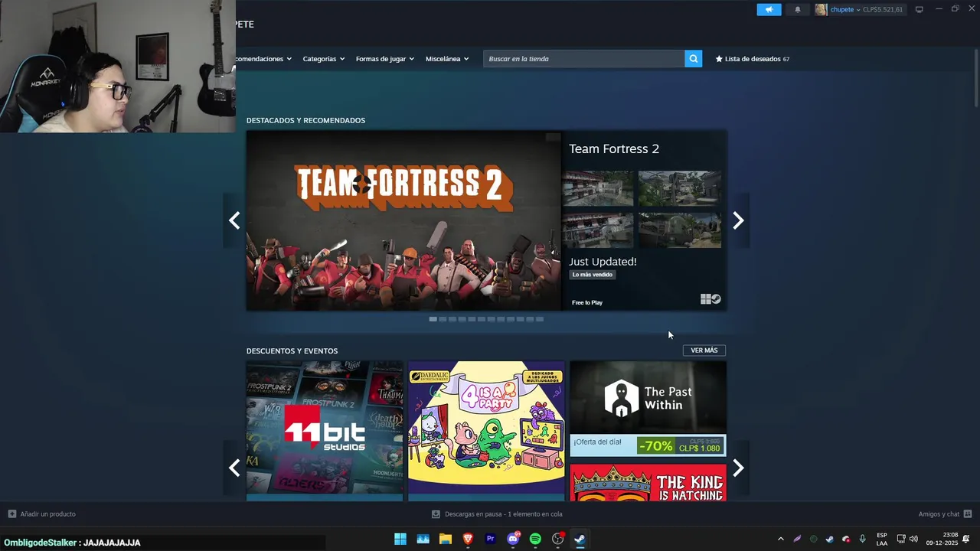Expand the Miscelánea dropdown
The image size is (980, 551).
[x=447, y=59]
